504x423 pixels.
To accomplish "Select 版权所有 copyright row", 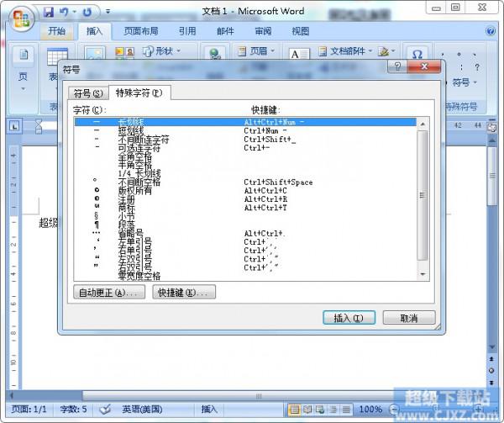I will [245, 190].
